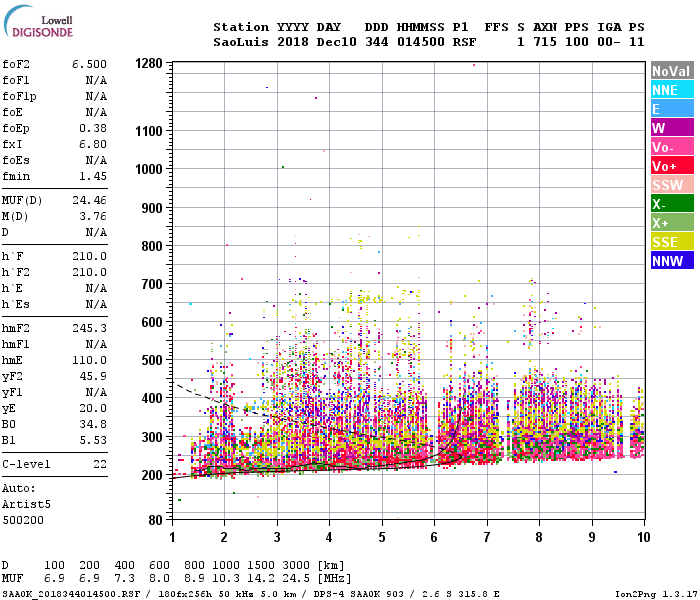700x600 pixels.
Task: Click the B0 value 34.8
Action: (x=93, y=425)
